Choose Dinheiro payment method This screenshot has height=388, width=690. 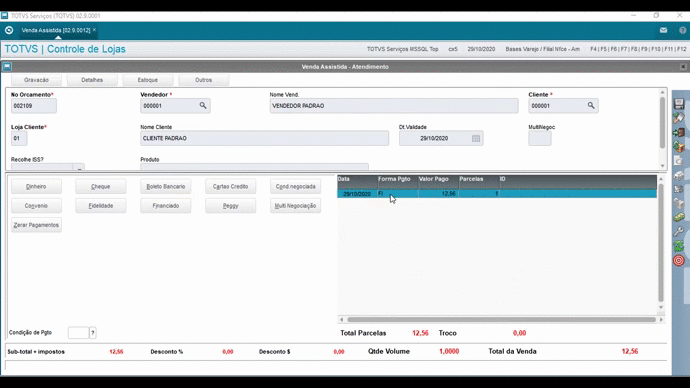pyautogui.click(x=36, y=187)
